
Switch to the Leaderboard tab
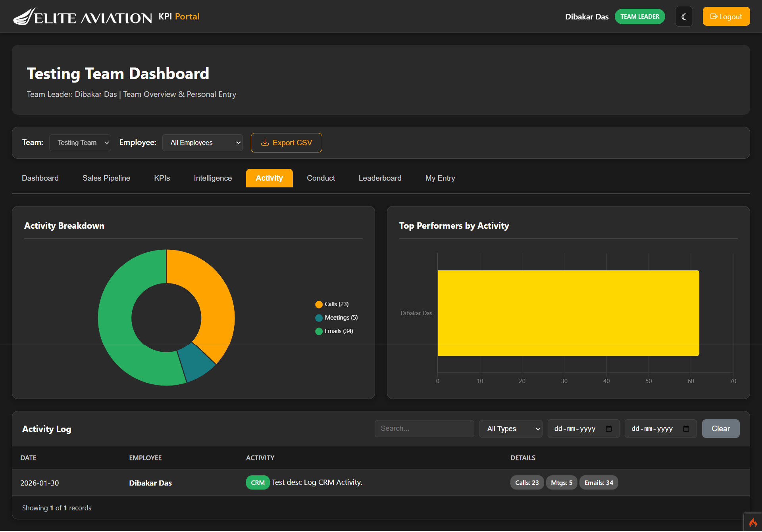tap(380, 178)
